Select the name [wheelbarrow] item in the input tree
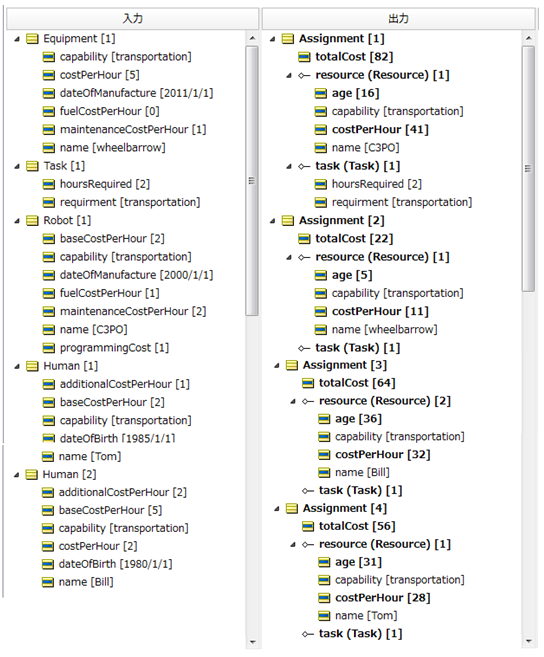This screenshot has height=657, width=544. click(x=112, y=147)
